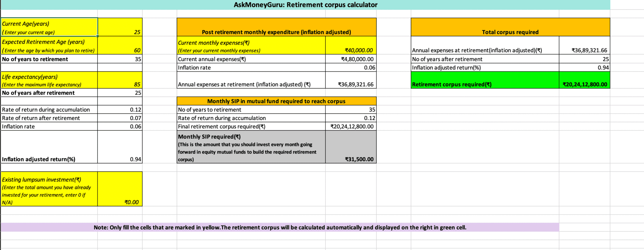Select right-panel annual expenses value ₹36,89,321.66
Image resolution: width=644 pixels, height=250 pixels.
(x=584, y=45)
